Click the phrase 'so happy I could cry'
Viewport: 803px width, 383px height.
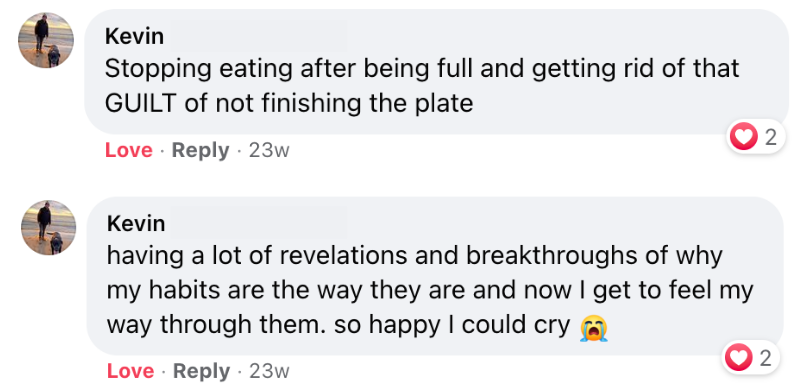[x=452, y=325]
